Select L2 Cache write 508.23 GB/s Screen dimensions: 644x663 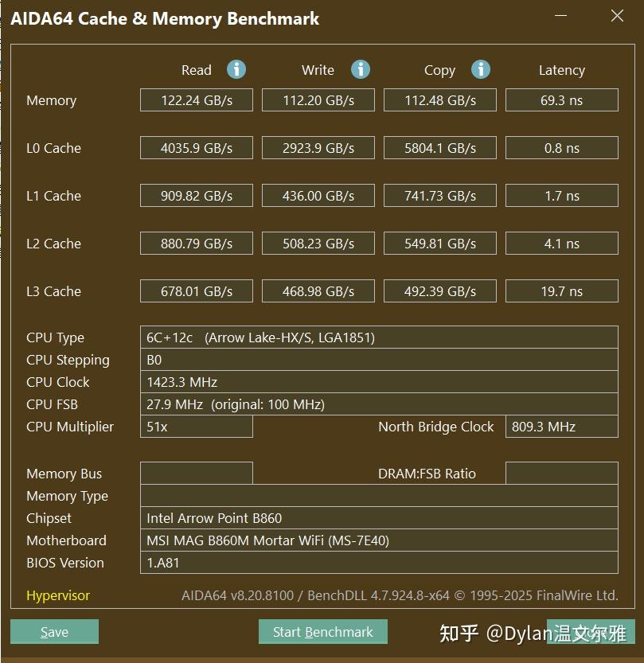tap(318, 244)
